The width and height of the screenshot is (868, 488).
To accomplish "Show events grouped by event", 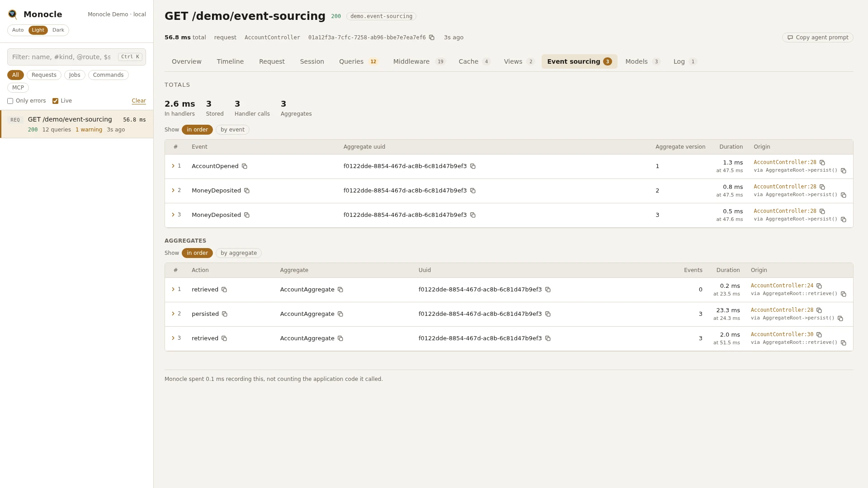I will 232,130.
